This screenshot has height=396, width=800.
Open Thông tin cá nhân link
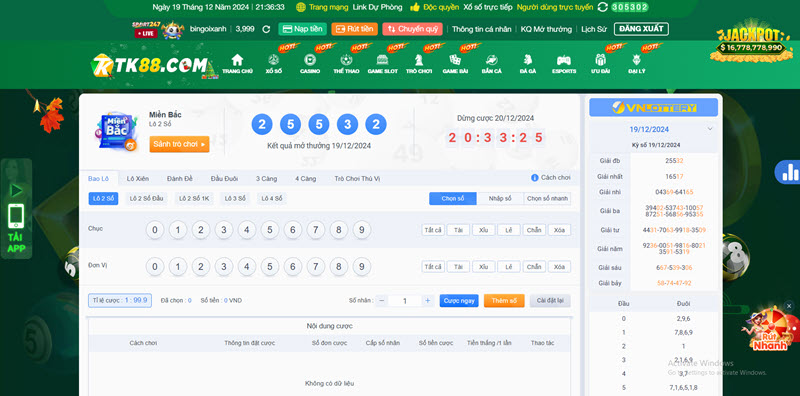(x=482, y=29)
